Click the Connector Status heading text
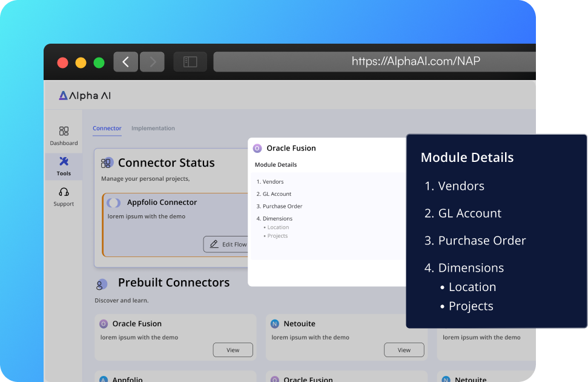This screenshot has width=588, height=382. (166, 163)
